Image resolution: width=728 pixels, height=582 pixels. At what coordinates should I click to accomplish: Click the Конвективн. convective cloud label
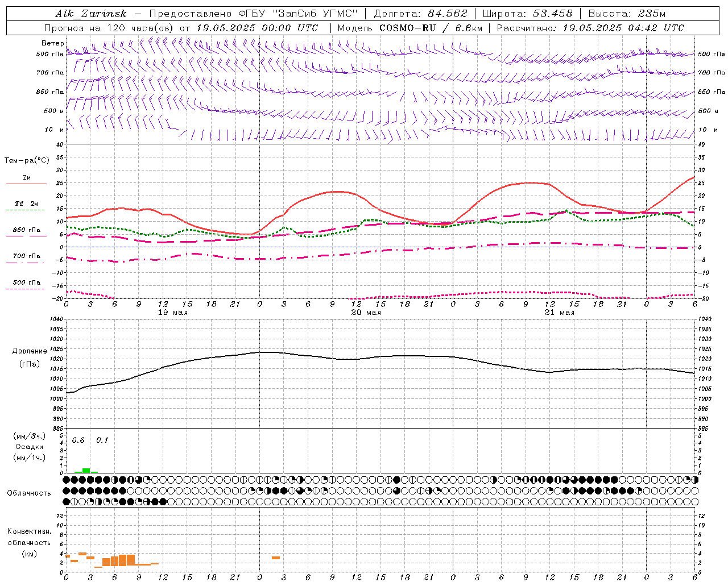(x=29, y=531)
